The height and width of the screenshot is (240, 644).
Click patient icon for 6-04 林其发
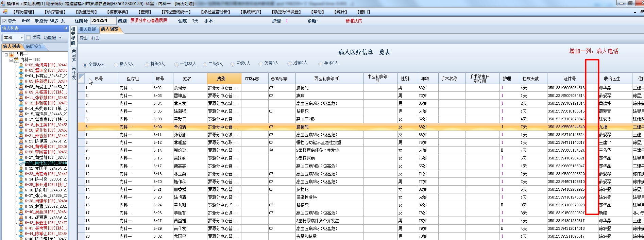point(21,76)
